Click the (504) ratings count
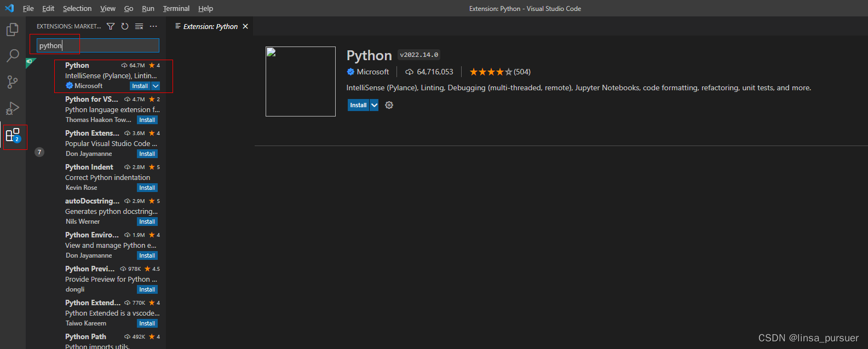Viewport: 868px width, 349px height. coord(522,72)
